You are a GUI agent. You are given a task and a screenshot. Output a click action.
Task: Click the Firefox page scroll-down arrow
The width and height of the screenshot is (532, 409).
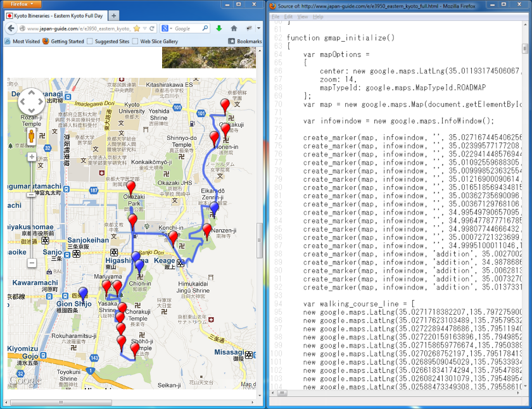[x=260, y=395]
